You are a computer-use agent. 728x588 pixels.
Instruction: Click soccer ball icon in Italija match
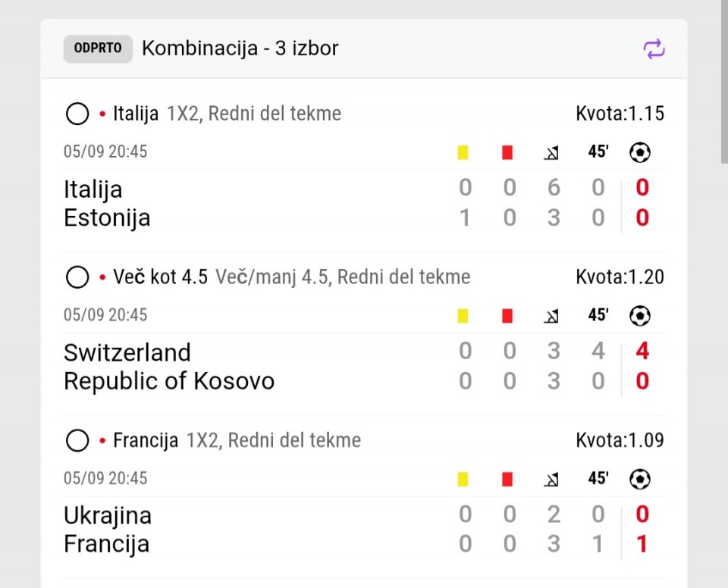click(640, 152)
